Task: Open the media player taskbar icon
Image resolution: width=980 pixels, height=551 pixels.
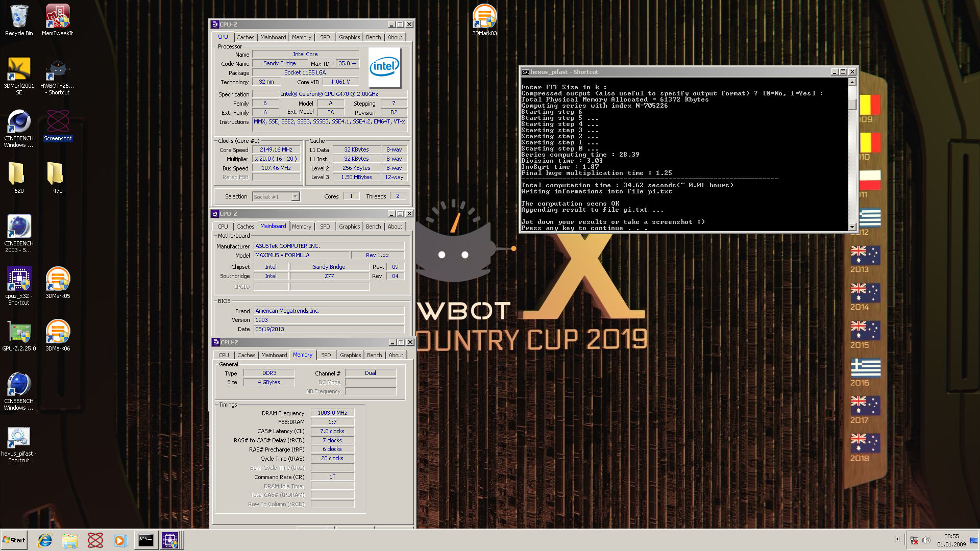Action: click(120, 540)
